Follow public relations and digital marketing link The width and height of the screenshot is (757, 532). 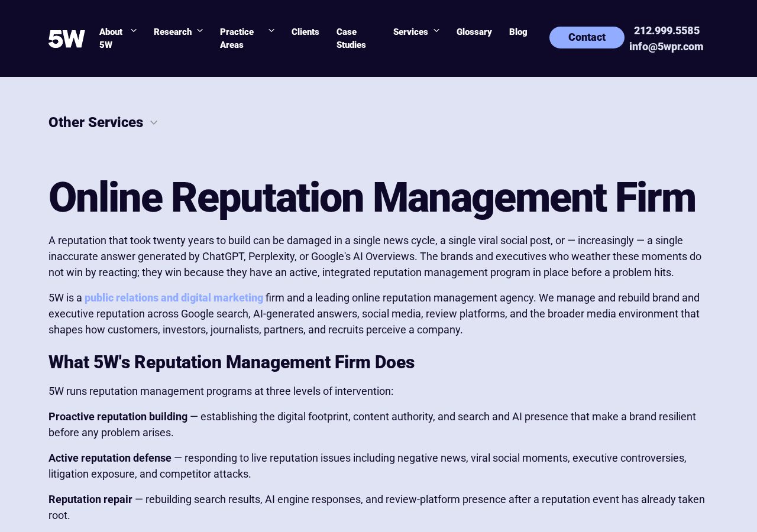tap(174, 298)
